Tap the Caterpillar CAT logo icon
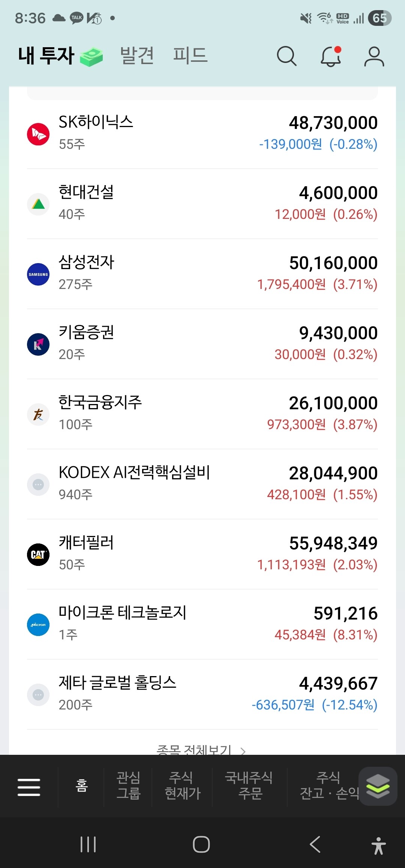 tap(38, 554)
